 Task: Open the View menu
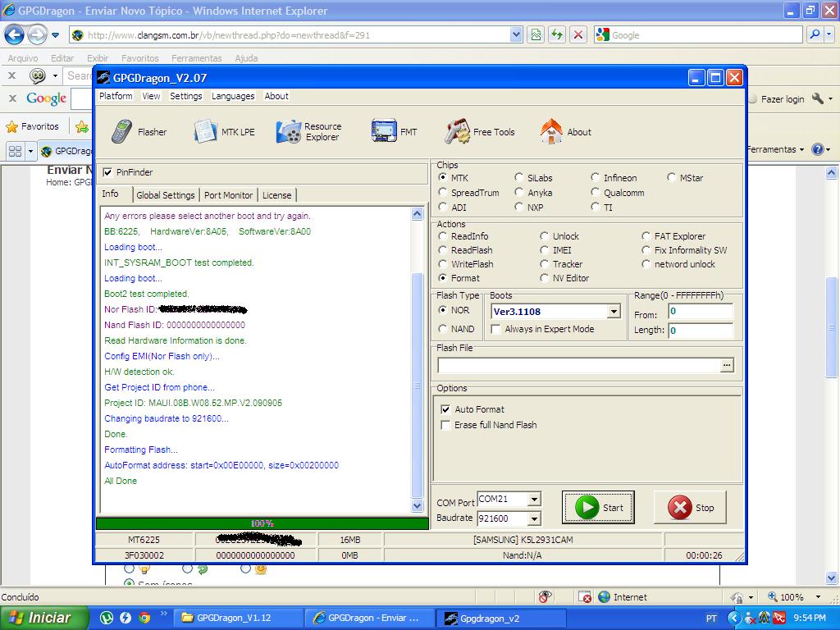[x=151, y=96]
